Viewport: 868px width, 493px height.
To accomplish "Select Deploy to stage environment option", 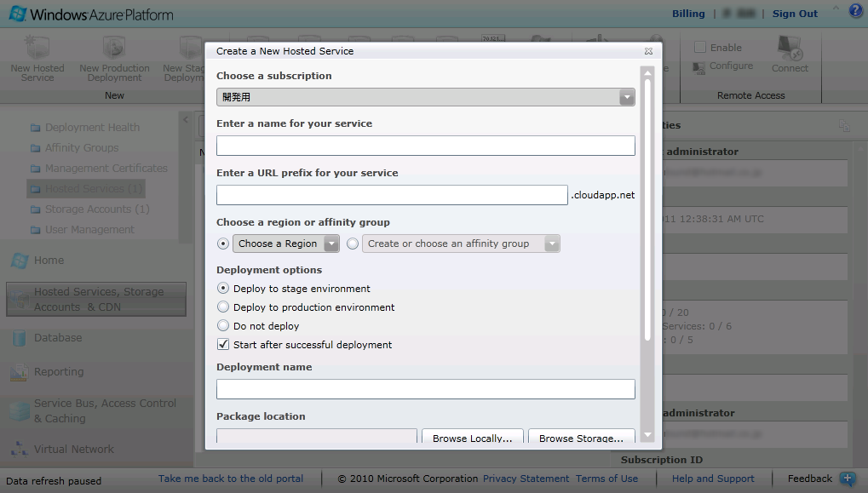I will pos(223,289).
